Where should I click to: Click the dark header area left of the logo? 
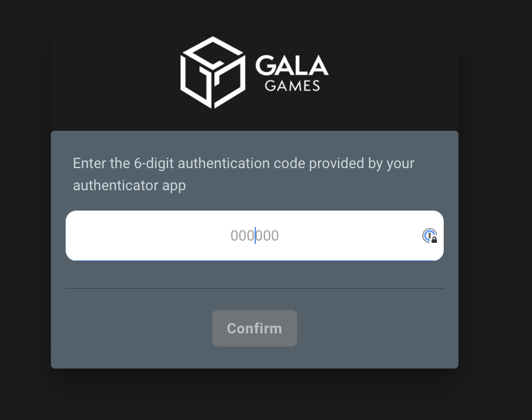point(115,82)
